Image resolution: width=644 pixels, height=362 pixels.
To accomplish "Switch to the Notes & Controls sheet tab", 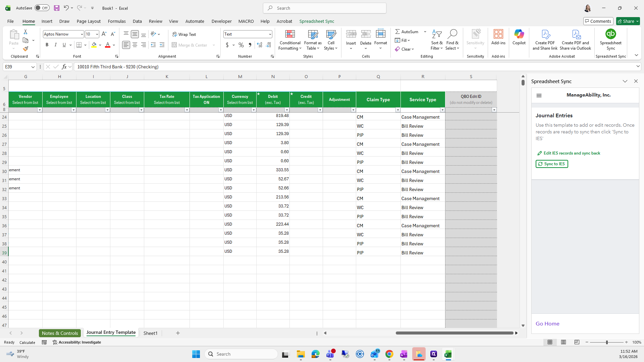I will pyautogui.click(x=60, y=333).
